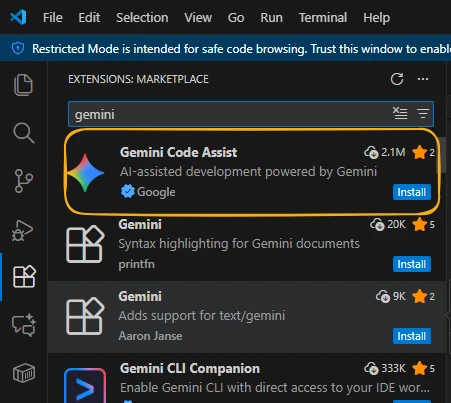Open the Explorer view in activity bar
Screen dimensions: 451x403
[23, 85]
